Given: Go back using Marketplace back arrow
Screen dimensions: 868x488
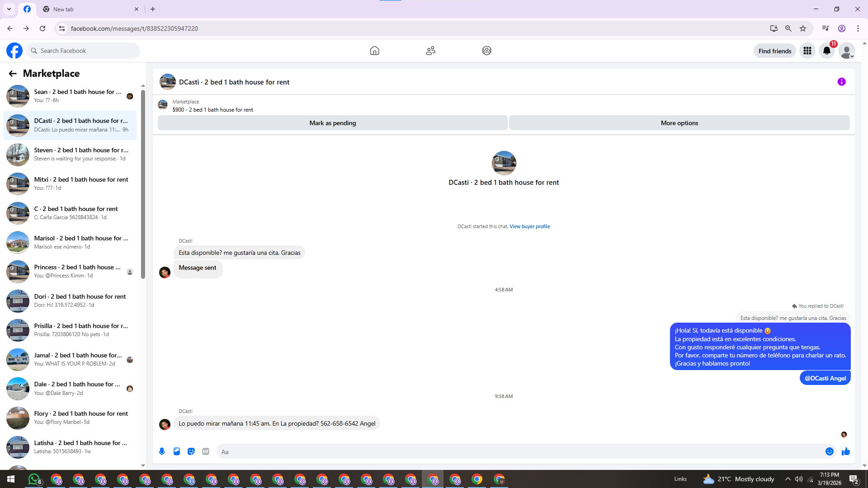Looking at the screenshot, I should pos(13,74).
